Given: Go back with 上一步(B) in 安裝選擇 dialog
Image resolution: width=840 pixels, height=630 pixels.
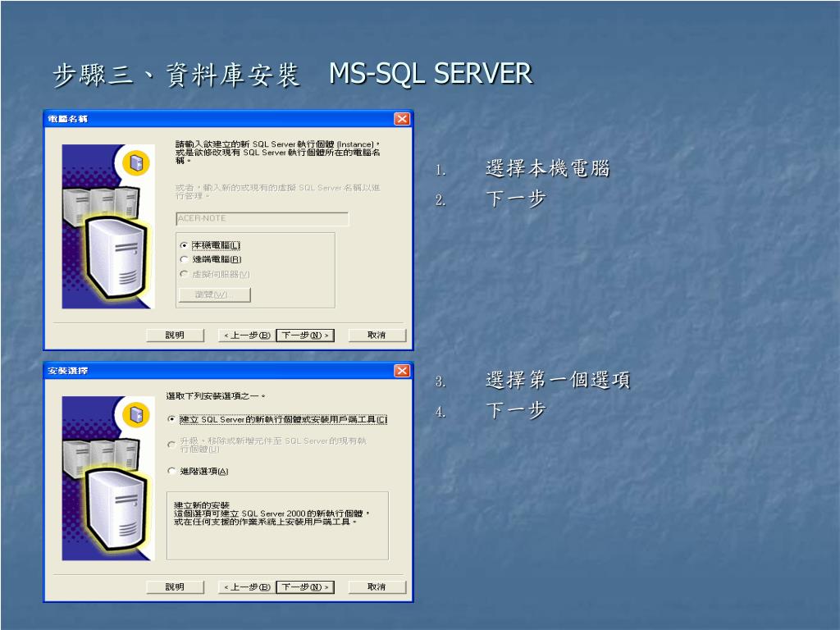Looking at the screenshot, I should pyautogui.click(x=247, y=587).
